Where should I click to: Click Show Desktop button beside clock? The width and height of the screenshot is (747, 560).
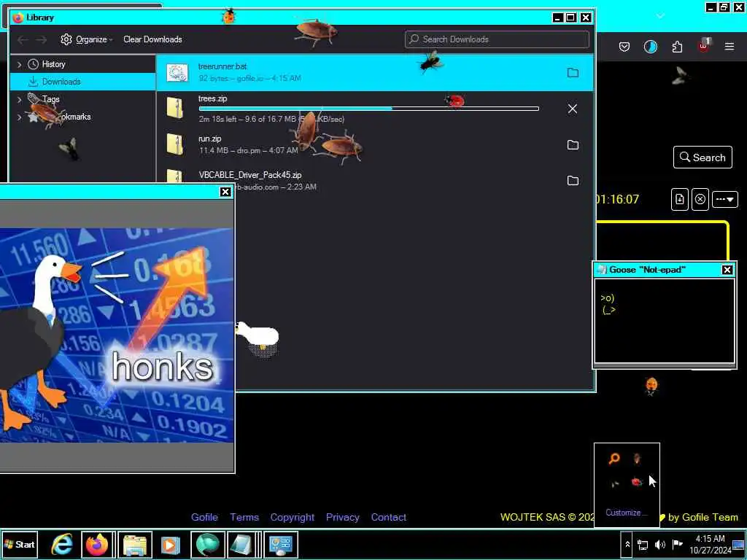coord(738,544)
